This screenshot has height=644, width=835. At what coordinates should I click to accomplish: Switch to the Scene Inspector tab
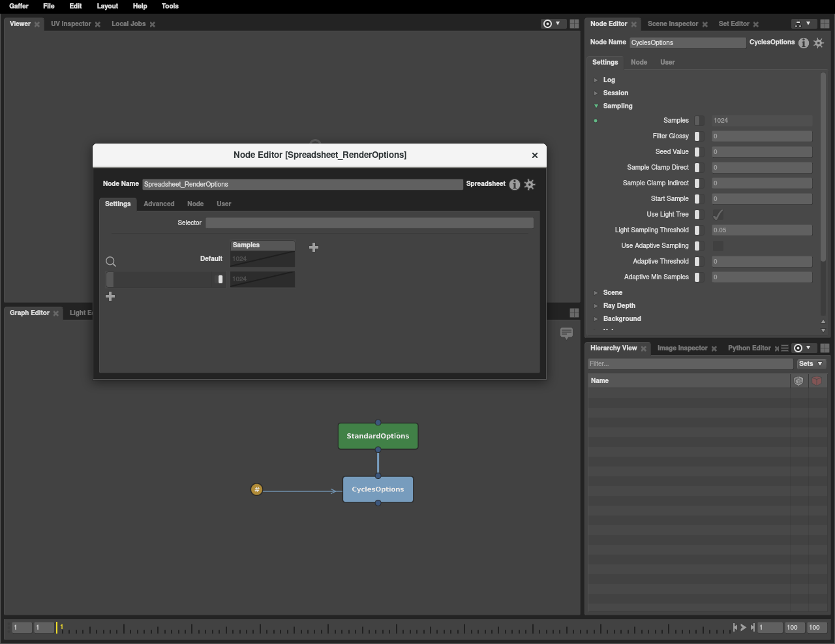click(673, 24)
